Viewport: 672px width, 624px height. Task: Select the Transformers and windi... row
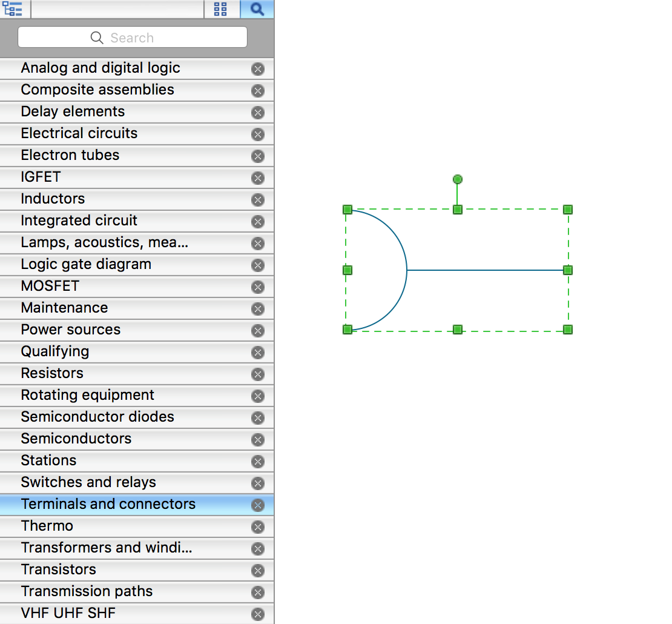pyautogui.click(x=137, y=548)
